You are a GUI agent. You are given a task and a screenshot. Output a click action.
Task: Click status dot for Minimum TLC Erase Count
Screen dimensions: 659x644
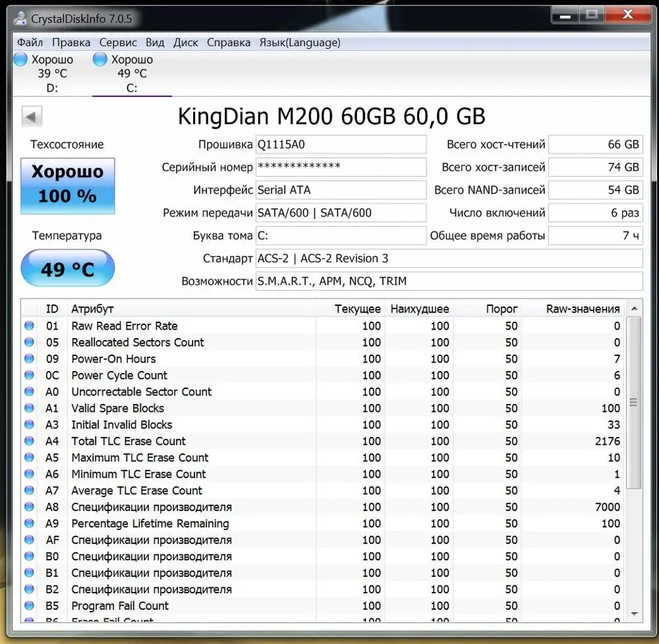29,473
